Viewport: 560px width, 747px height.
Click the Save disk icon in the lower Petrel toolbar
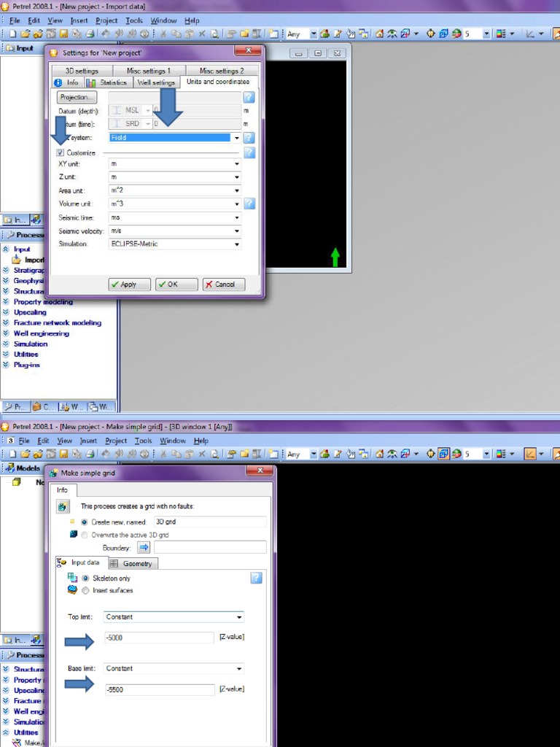pos(63,454)
